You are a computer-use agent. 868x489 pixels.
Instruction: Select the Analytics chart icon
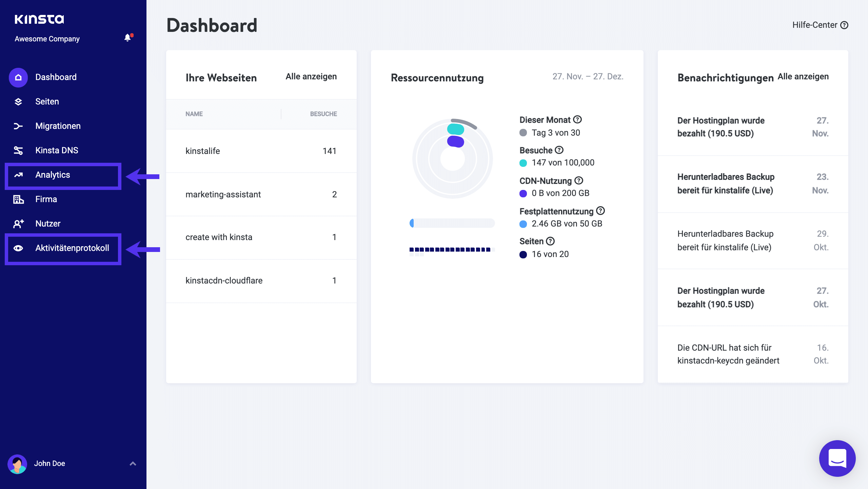[x=18, y=175]
